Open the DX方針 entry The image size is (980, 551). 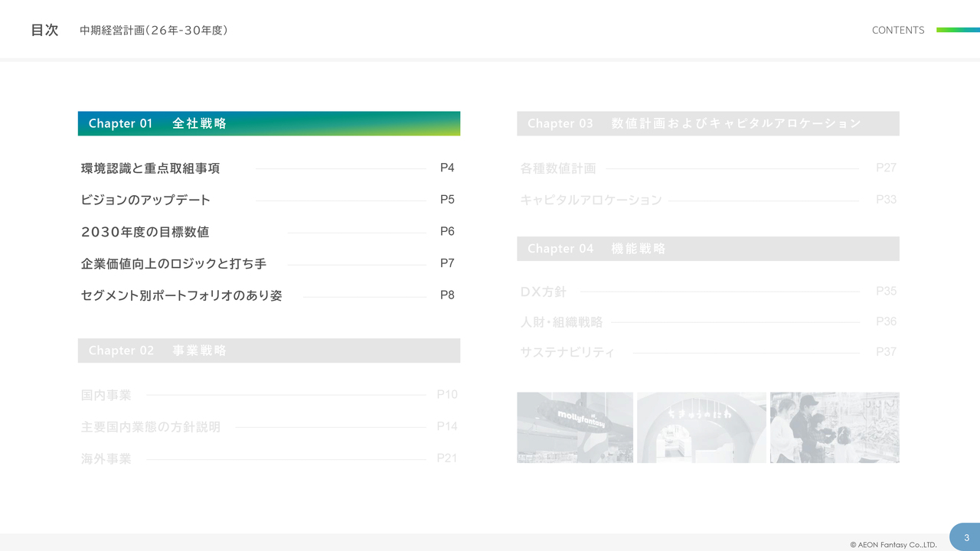(x=544, y=292)
